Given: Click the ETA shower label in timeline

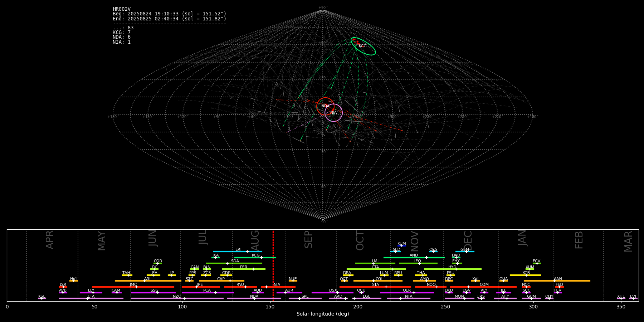Looking at the screenshot, I should 91,297.
